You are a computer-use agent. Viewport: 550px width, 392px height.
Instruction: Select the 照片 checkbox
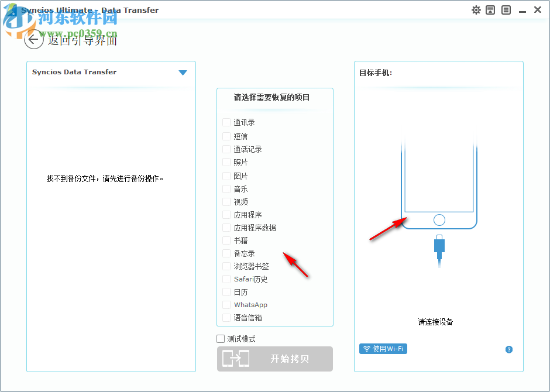225,162
